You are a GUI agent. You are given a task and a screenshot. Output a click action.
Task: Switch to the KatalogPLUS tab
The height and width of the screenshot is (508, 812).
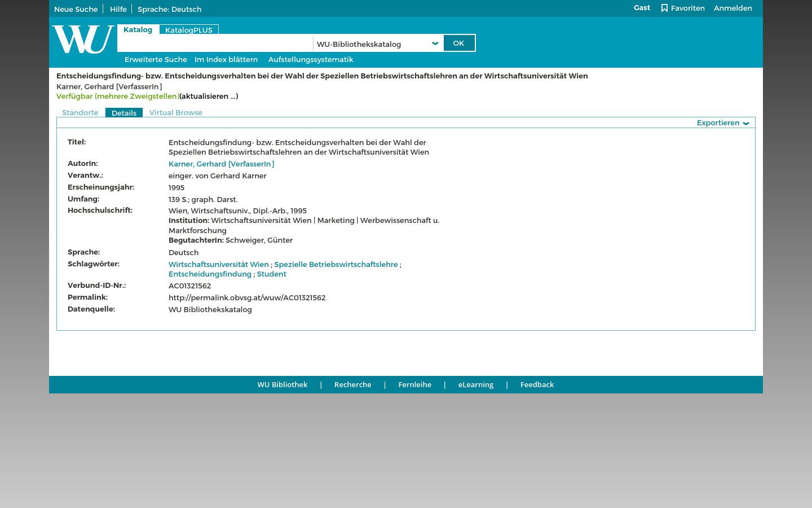pyautogui.click(x=189, y=30)
